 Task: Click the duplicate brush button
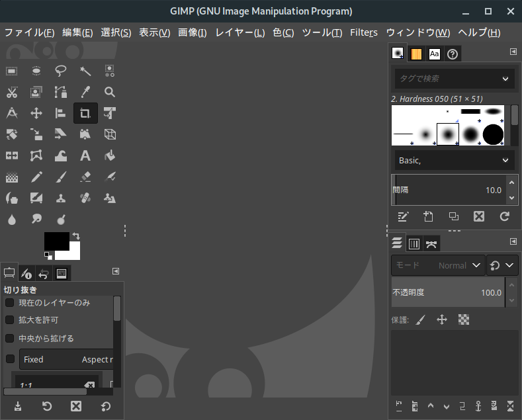point(454,217)
